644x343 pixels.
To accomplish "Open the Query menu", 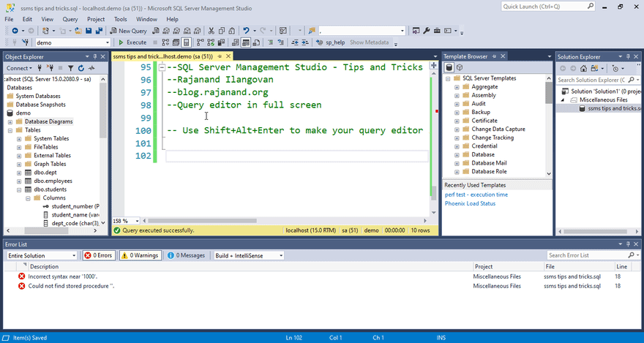I will click(70, 19).
